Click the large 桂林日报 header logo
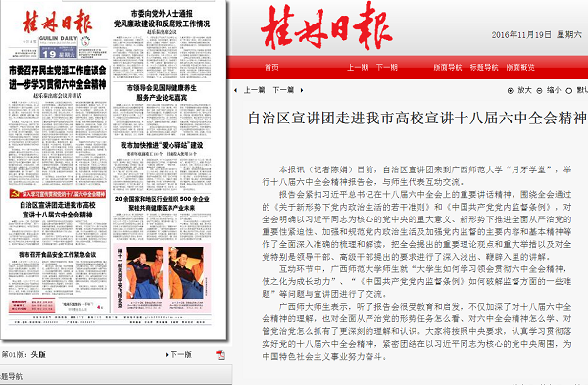 [326, 26]
